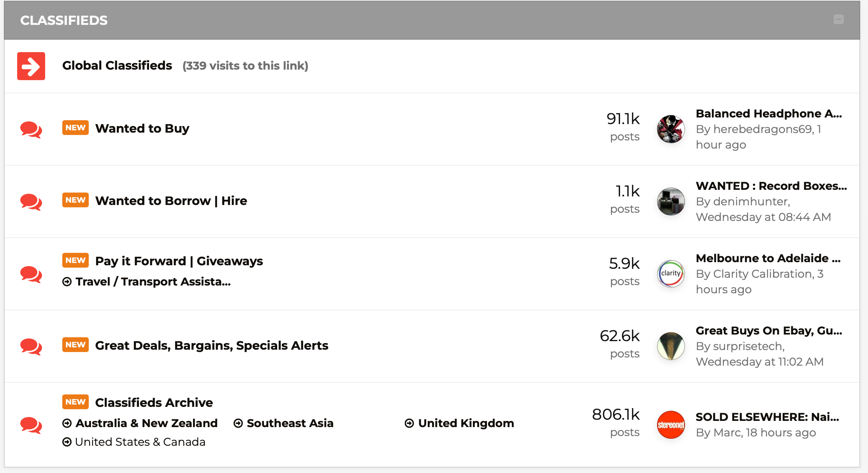Click the Pay it Forward forum bubbles icon
This screenshot has height=473, width=868.
click(31, 274)
